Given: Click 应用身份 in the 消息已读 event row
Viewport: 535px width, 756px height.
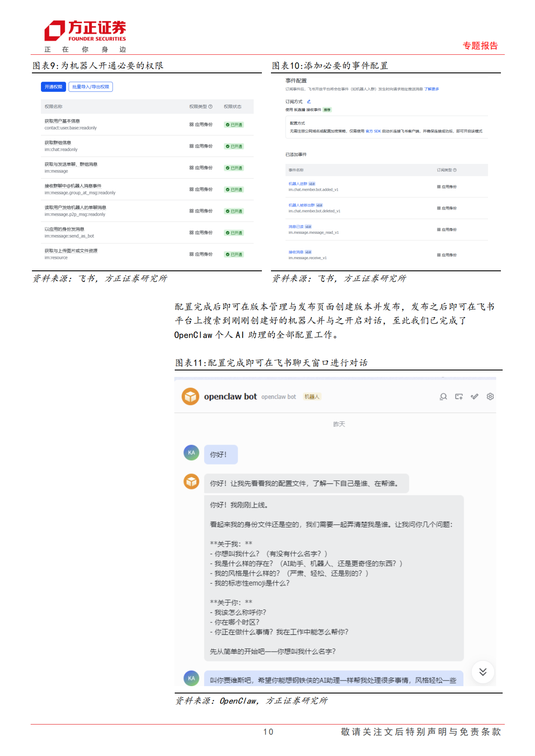Looking at the screenshot, I should (447, 229).
